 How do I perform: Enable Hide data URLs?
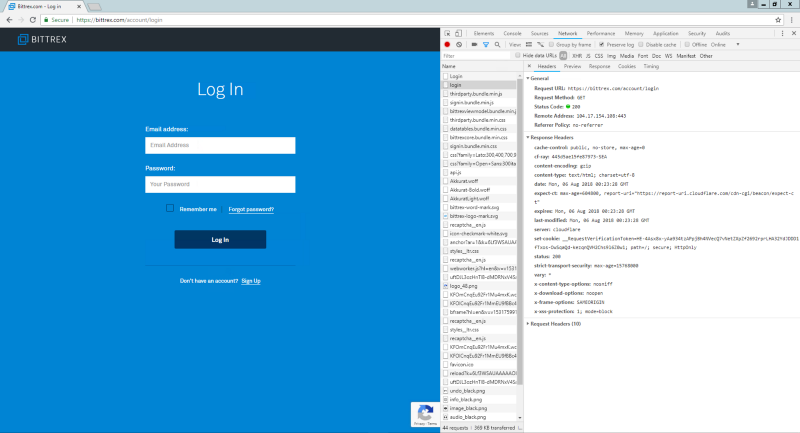click(x=517, y=56)
